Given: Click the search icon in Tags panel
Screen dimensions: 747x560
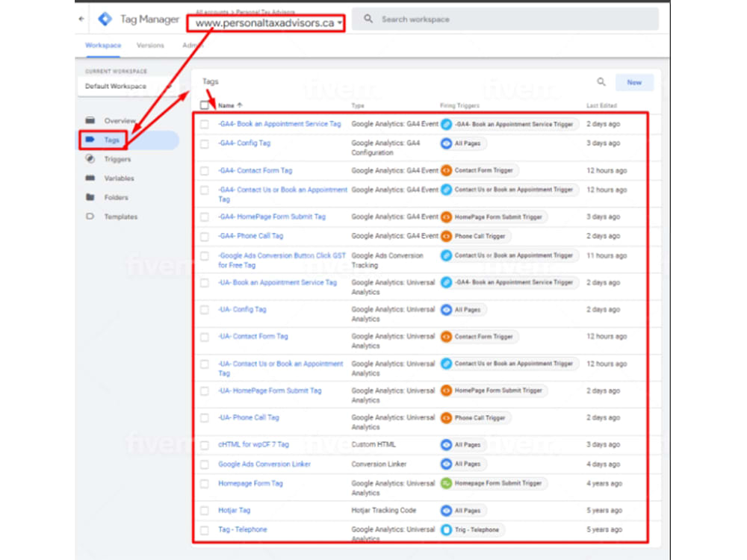Looking at the screenshot, I should pyautogui.click(x=601, y=82).
